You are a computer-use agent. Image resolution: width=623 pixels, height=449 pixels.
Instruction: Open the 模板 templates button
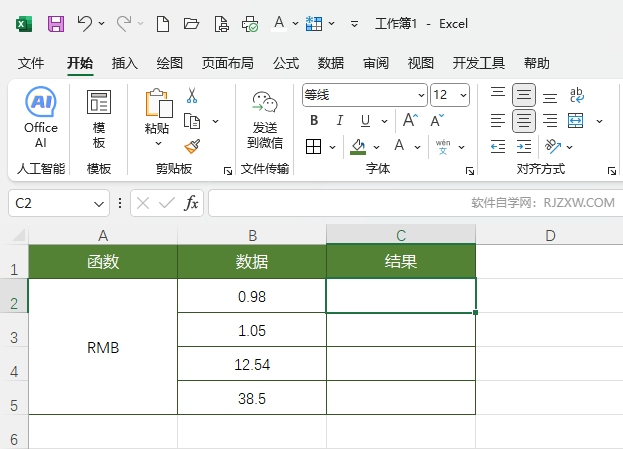[x=99, y=119]
